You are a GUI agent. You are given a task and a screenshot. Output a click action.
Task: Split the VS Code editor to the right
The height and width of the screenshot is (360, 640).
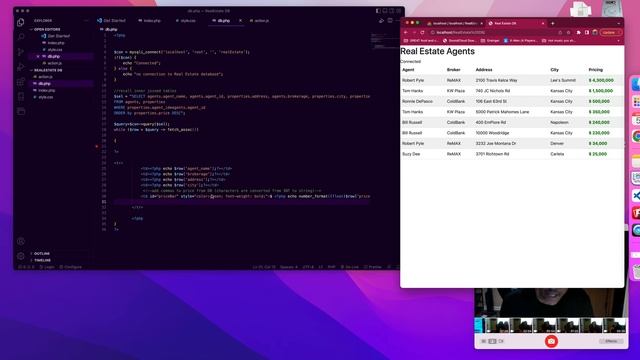pos(390,20)
